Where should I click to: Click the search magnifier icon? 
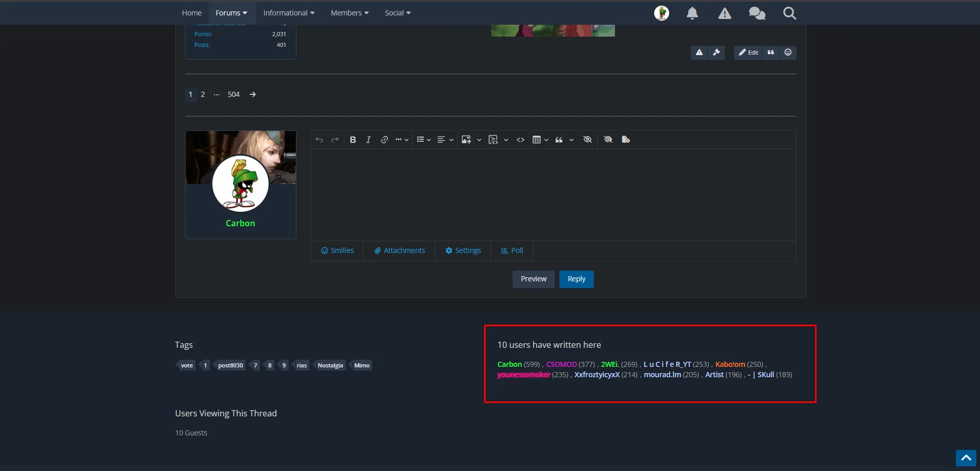789,13
